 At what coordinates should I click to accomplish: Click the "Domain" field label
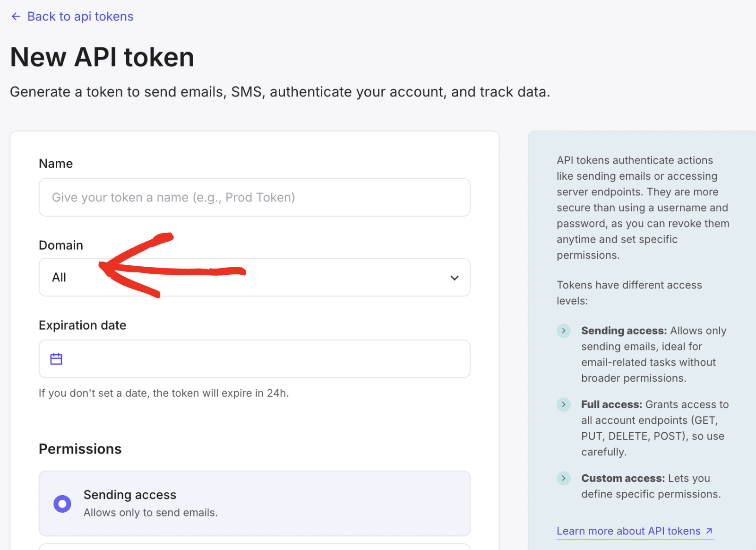(x=61, y=245)
